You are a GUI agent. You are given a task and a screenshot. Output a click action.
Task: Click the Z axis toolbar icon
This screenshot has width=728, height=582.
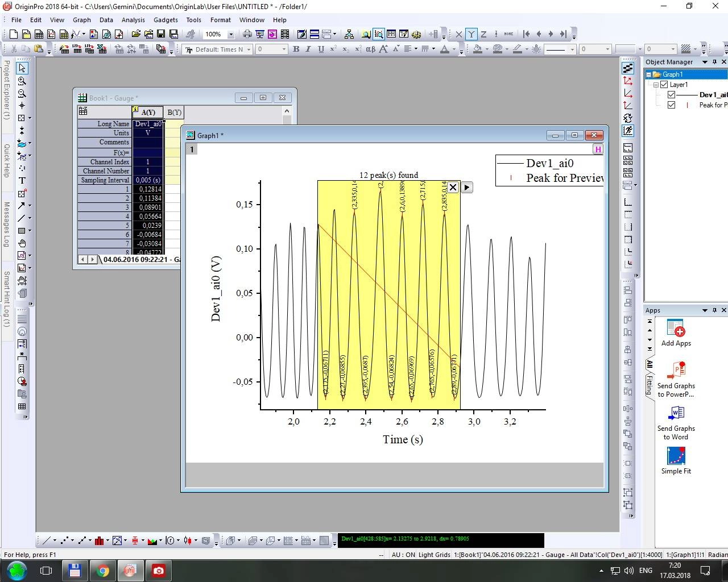point(483,34)
